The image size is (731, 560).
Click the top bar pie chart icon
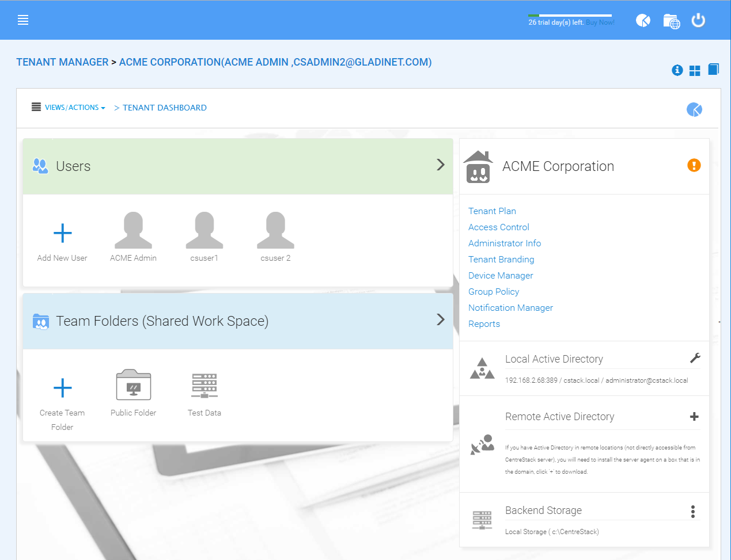coord(643,21)
